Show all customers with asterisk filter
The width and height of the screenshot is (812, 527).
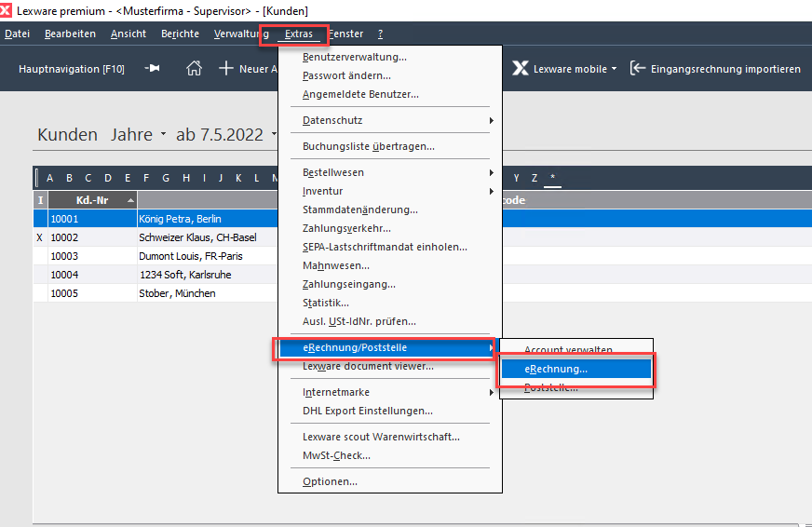click(x=552, y=177)
